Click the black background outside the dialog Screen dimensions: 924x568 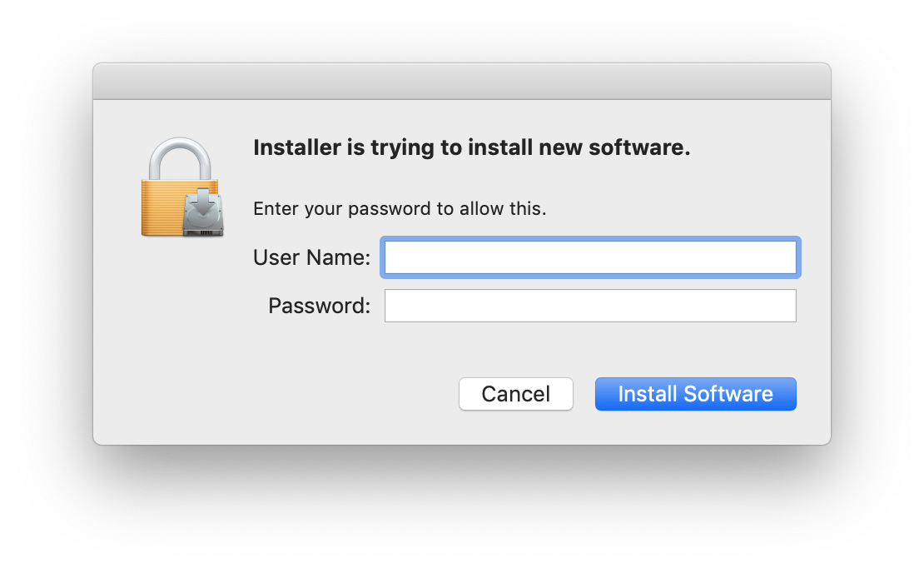click(461, 508)
